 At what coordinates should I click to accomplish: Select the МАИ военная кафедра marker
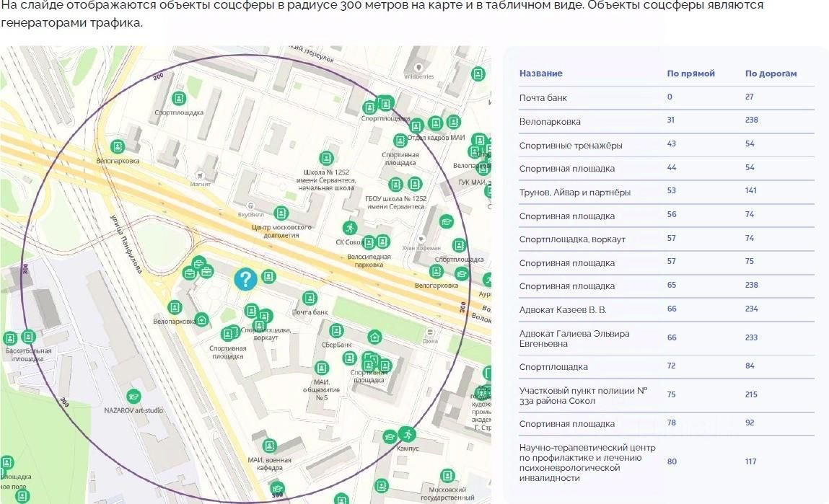click(270, 446)
